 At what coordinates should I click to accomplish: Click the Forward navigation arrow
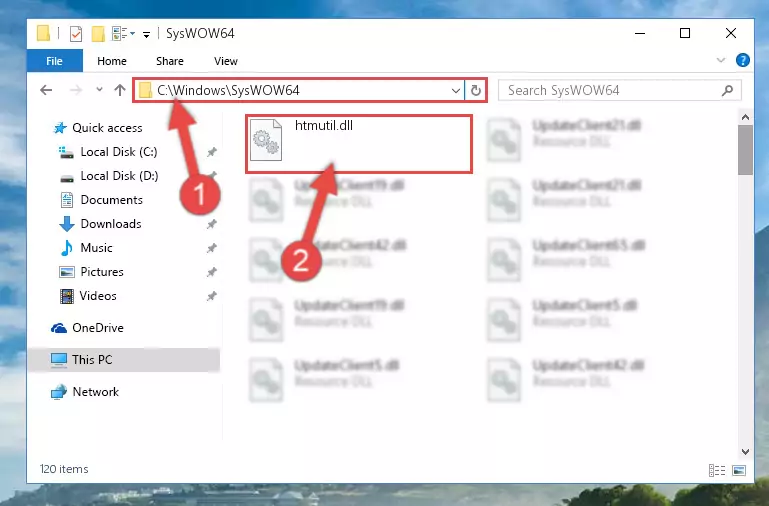tap(76, 90)
